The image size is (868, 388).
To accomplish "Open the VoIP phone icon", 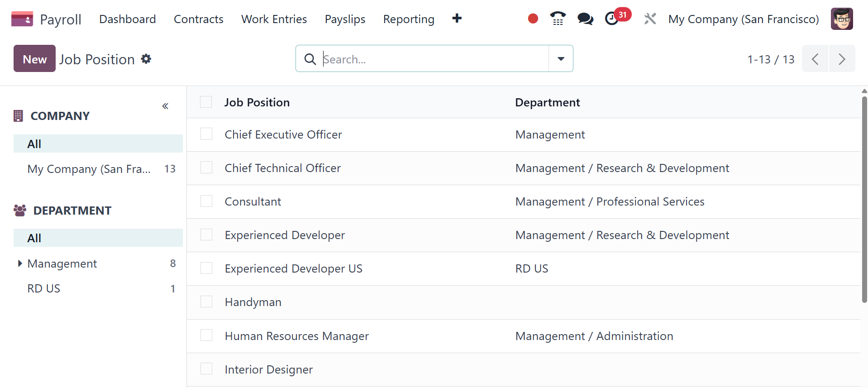I will pyautogui.click(x=558, y=19).
